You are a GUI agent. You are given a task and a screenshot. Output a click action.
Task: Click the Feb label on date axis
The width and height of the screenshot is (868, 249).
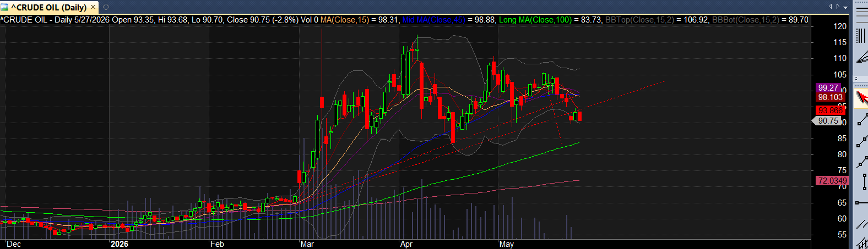coord(218,244)
